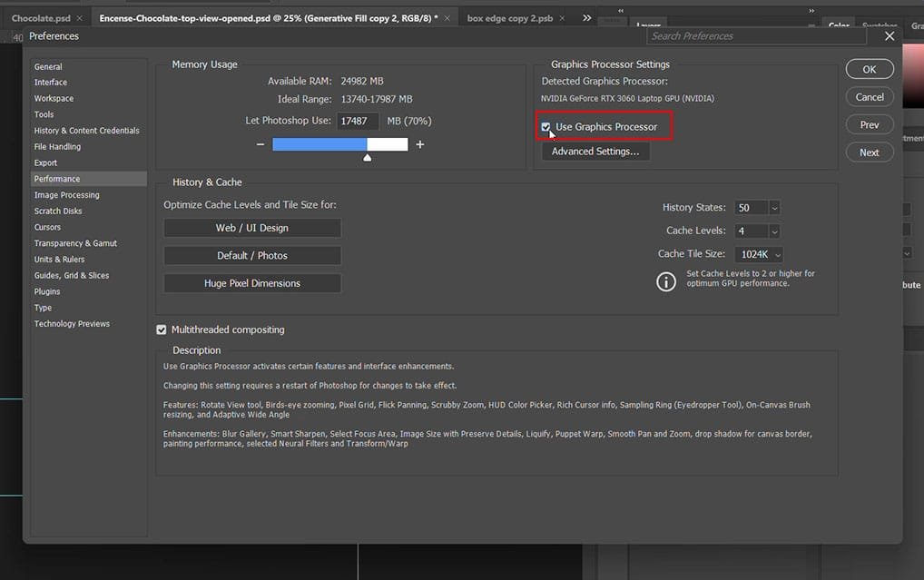Click the memory usage slider bar
The height and width of the screenshot is (580, 924).
[340, 144]
